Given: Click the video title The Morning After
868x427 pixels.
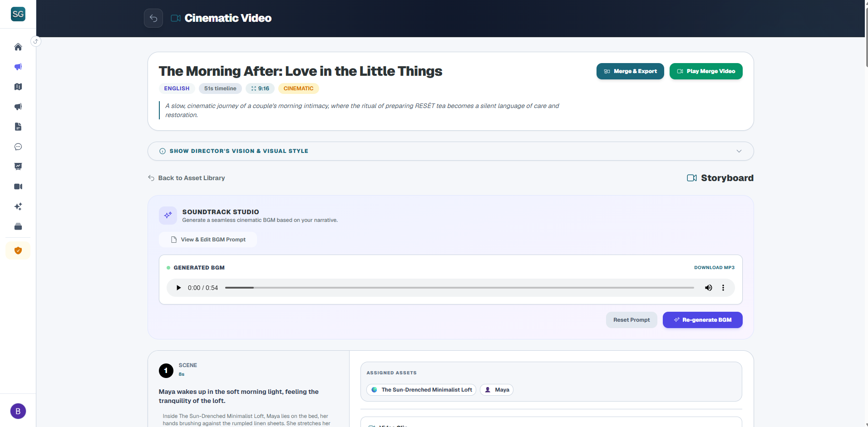Looking at the screenshot, I should [300, 71].
